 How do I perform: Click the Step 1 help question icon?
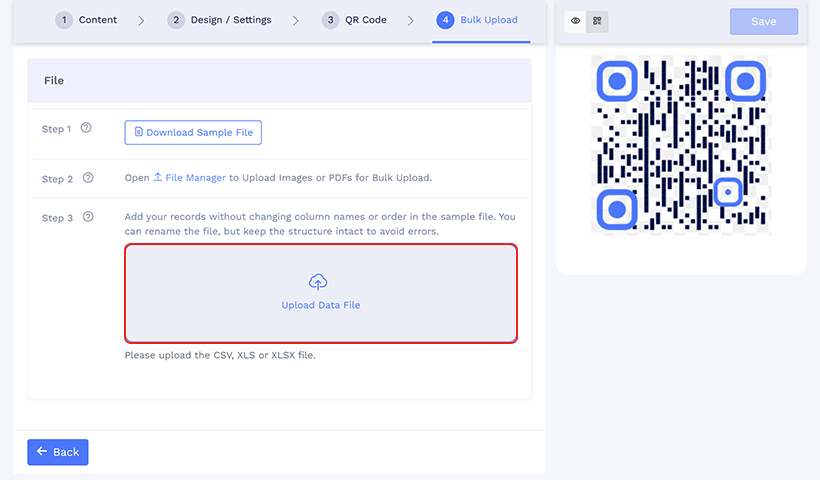pos(86,128)
